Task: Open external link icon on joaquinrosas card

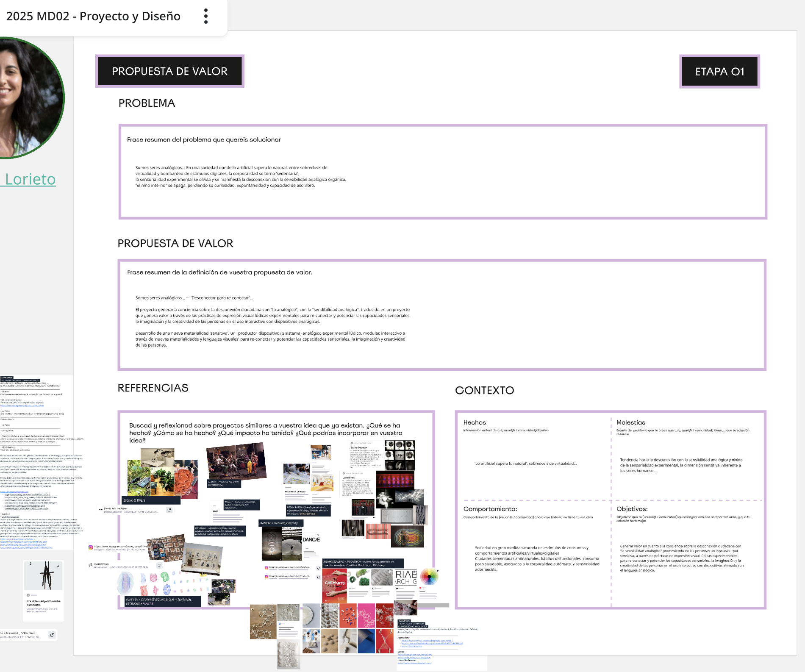Action: coord(159,565)
